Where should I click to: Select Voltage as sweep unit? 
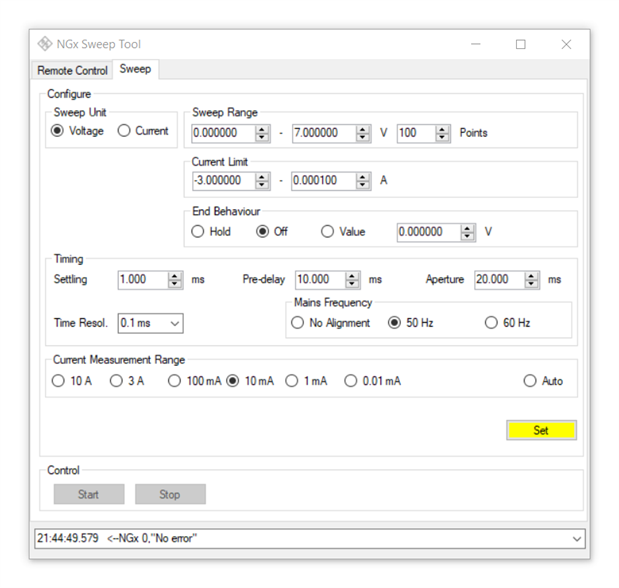pos(77,131)
